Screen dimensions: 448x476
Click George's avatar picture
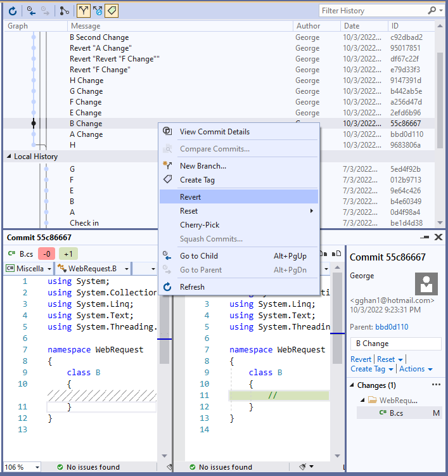click(x=426, y=284)
